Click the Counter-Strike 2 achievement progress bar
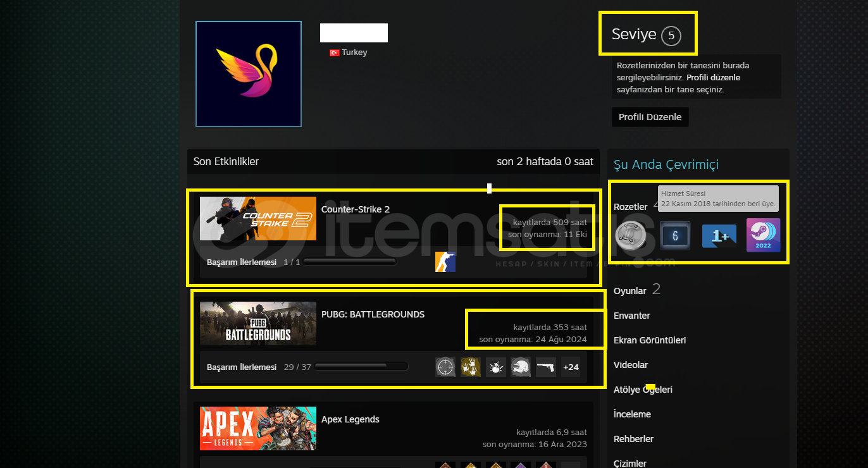The width and height of the screenshot is (868, 468). point(350,262)
